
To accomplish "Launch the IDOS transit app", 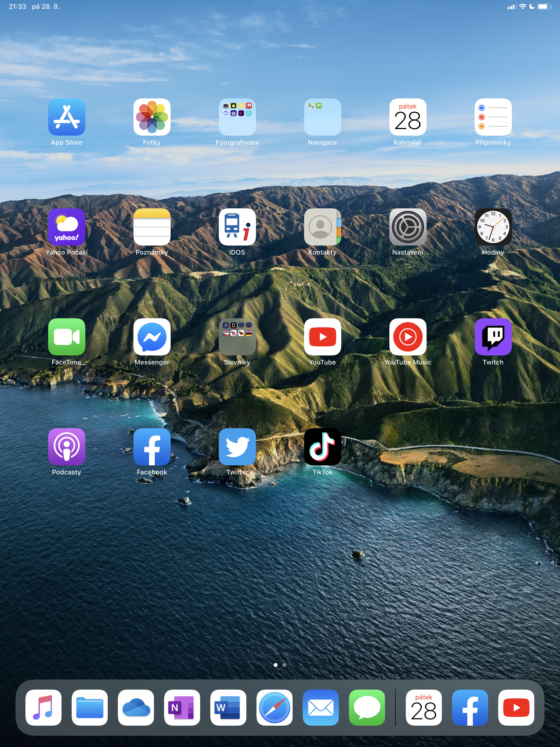I will tap(237, 227).
